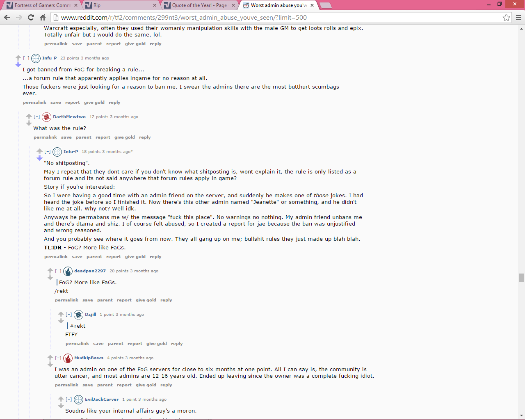This screenshot has width=525, height=420.
Task: Click the browser back arrow
Action: 7,17
